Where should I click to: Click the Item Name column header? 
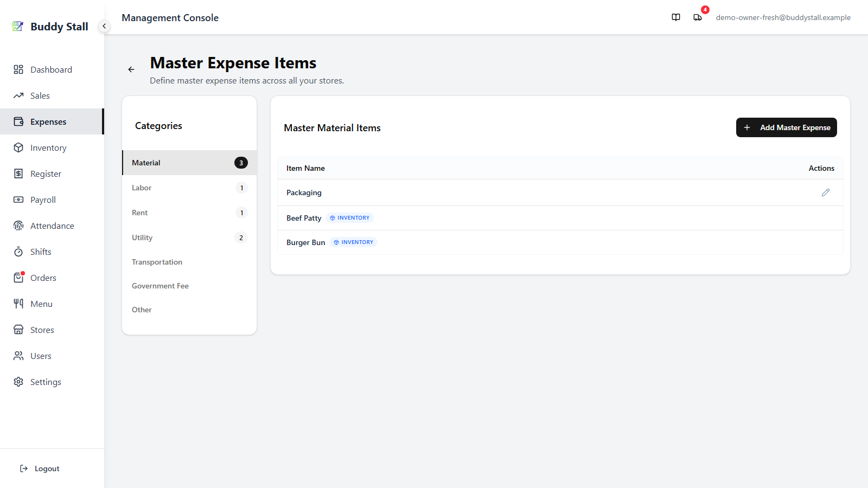[305, 168]
